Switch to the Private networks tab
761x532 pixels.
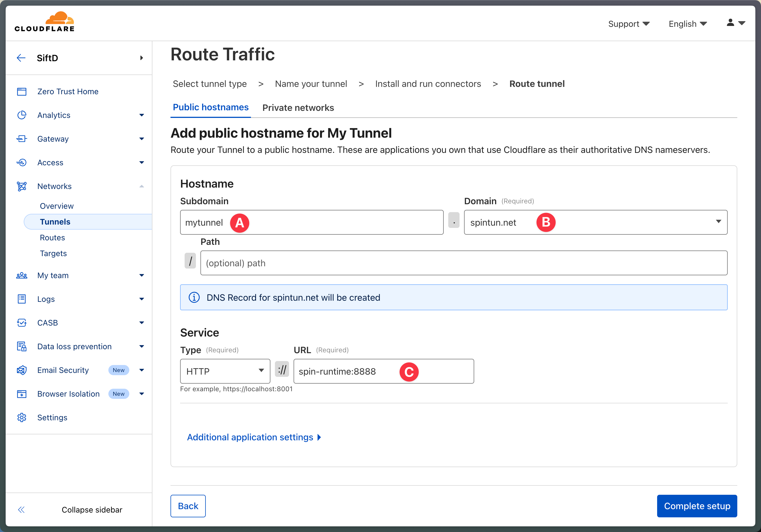298,108
